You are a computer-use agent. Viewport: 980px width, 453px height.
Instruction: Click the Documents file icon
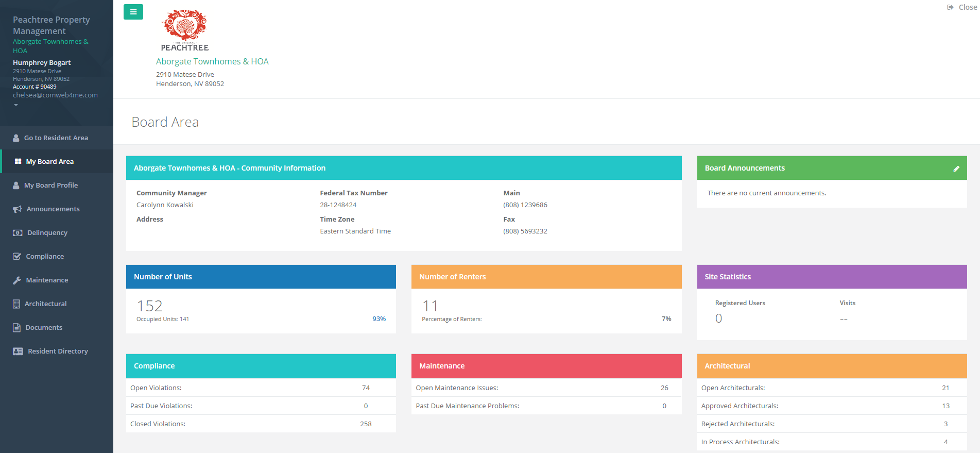[x=16, y=328]
